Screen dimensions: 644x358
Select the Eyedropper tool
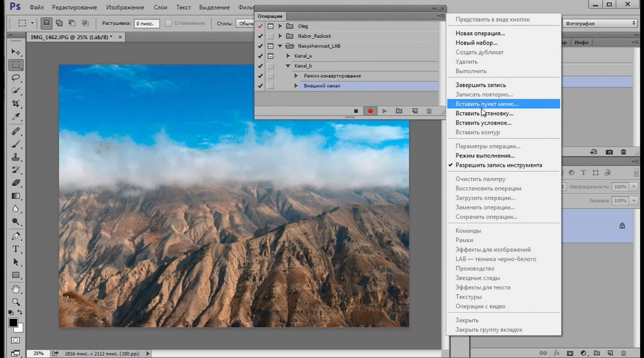tap(16, 117)
